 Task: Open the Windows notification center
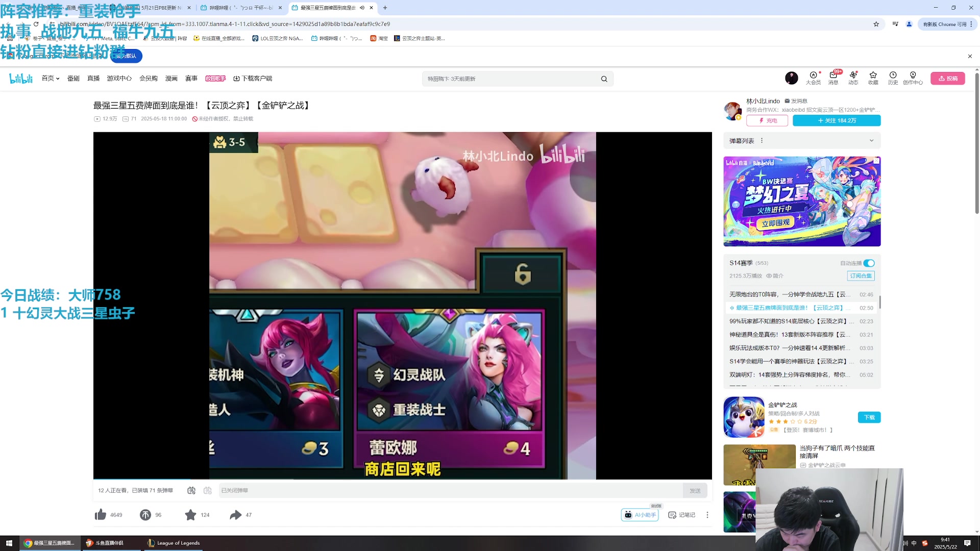coord(967,543)
